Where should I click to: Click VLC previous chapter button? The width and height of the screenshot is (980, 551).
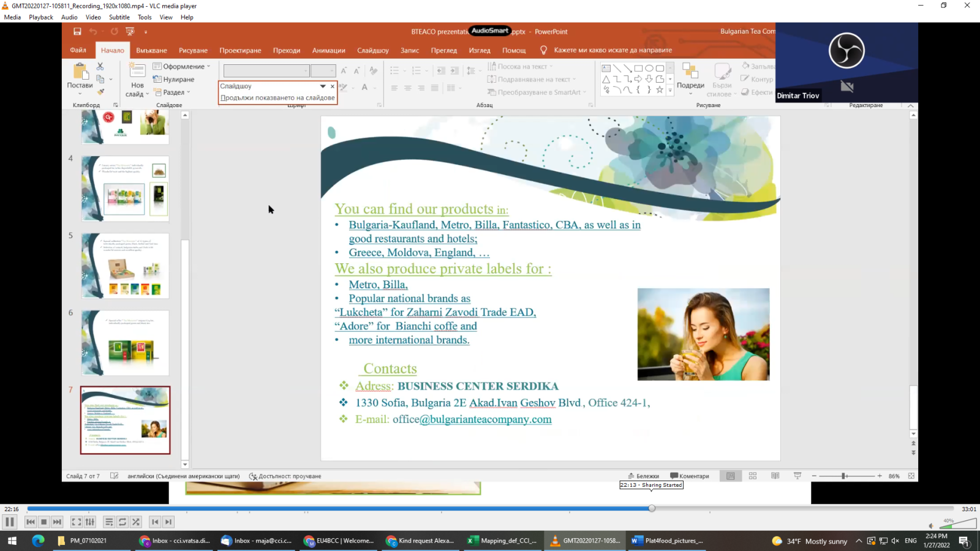pyautogui.click(x=155, y=522)
